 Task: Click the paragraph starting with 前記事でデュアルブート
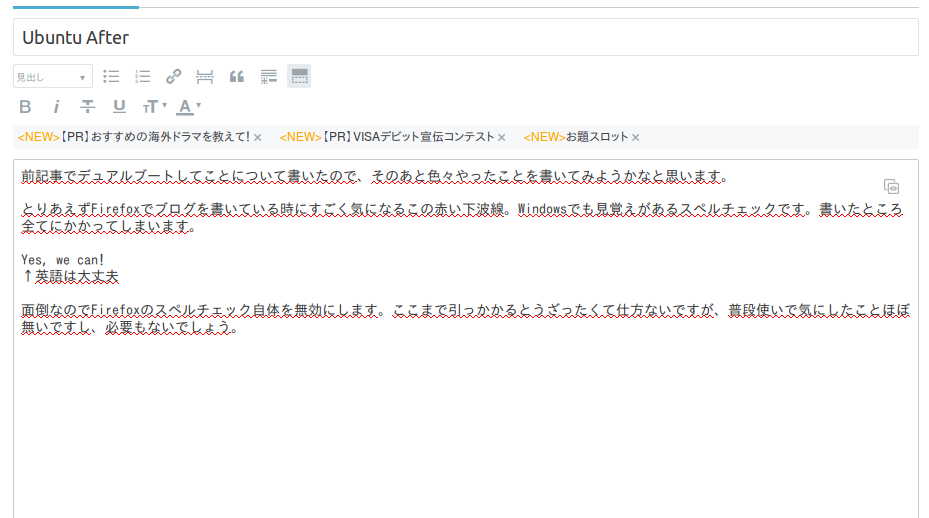coord(374,176)
